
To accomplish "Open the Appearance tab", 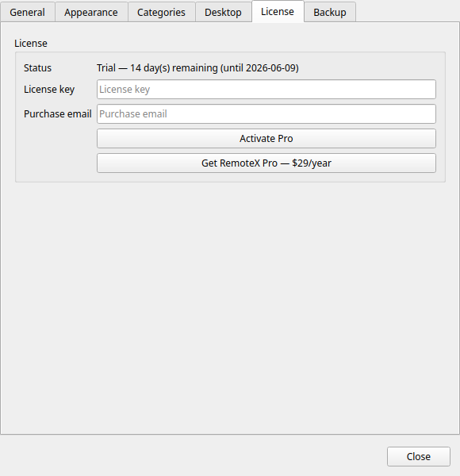I will click(x=91, y=12).
